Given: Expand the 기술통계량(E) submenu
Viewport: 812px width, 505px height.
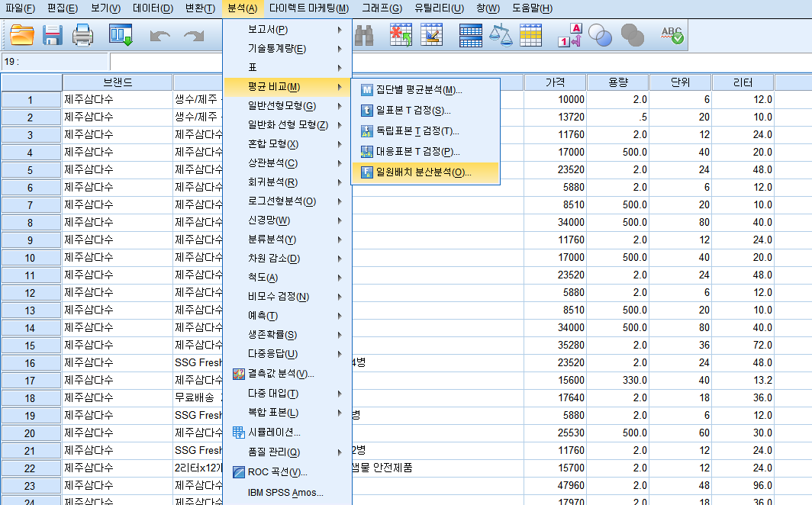Looking at the screenshot, I should (x=288, y=49).
